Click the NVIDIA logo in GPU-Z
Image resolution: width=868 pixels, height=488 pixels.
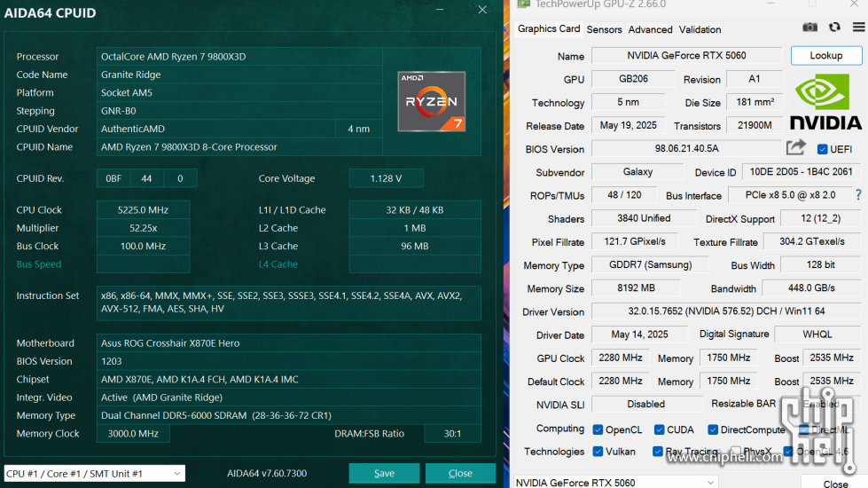coord(825,102)
